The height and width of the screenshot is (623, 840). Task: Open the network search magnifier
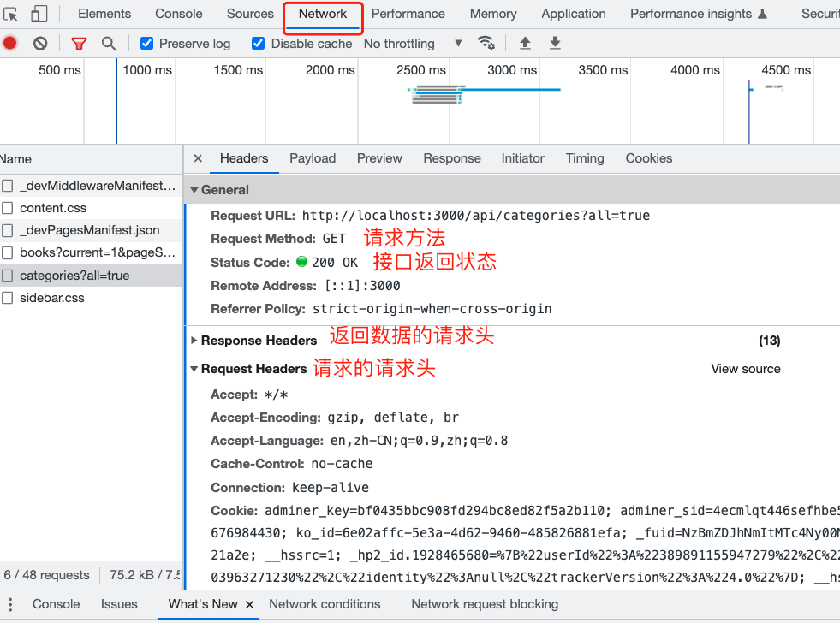pyautogui.click(x=109, y=44)
